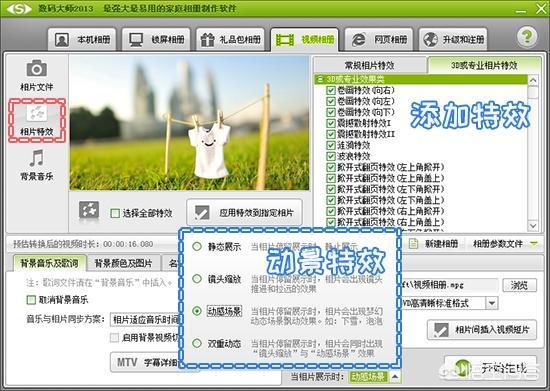This screenshot has width=550, height=391.
Task: Expand the 相册参数文件 dropdown arrow
Action: [534, 243]
